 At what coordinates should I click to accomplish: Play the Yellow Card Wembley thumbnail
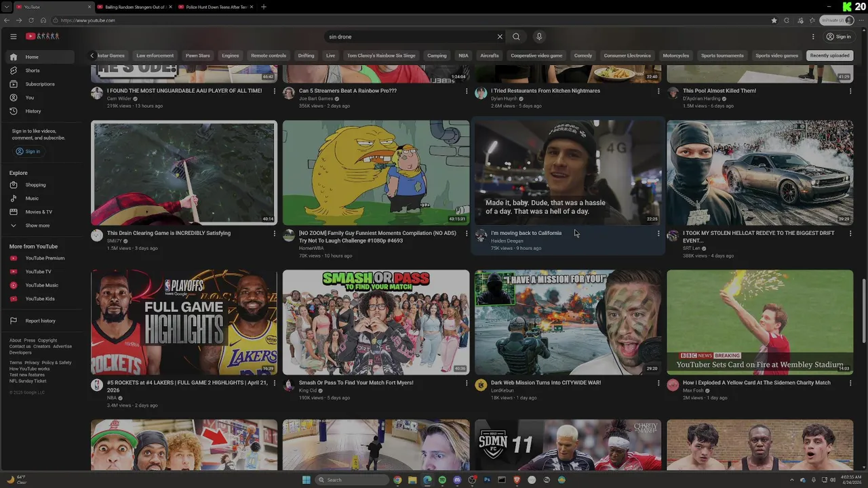pyautogui.click(x=760, y=323)
